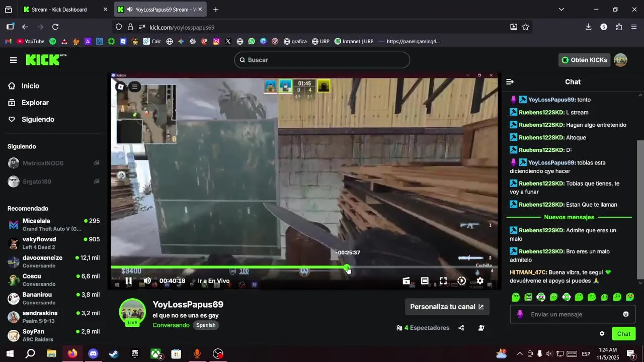Viewport: 644px width, 362px height.
Task: Click the clip creation icon in player
Action: 406,281
